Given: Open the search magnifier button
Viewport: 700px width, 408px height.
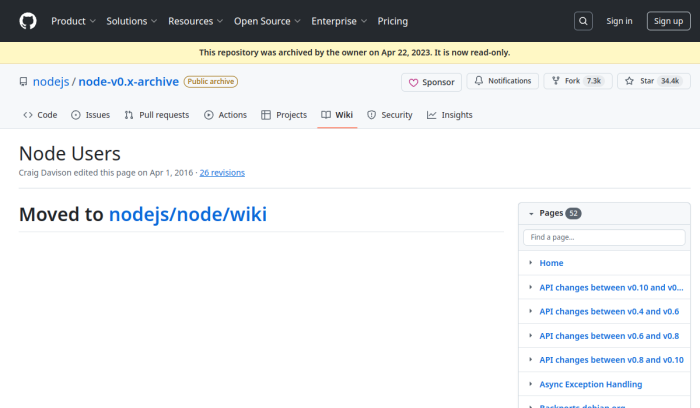Looking at the screenshot, I should pos(583,21).
